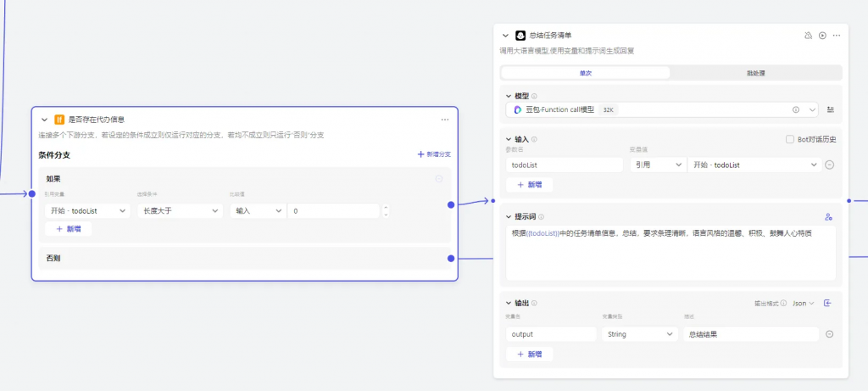Collapse the 输入 section
The height and width of the screenshot is (391, 868).
(x=509, y=140)
